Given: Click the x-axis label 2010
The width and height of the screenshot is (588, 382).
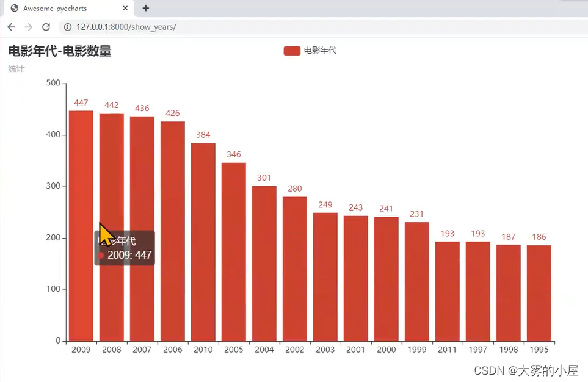Looking at the screenshot, I should click(203, 350).
